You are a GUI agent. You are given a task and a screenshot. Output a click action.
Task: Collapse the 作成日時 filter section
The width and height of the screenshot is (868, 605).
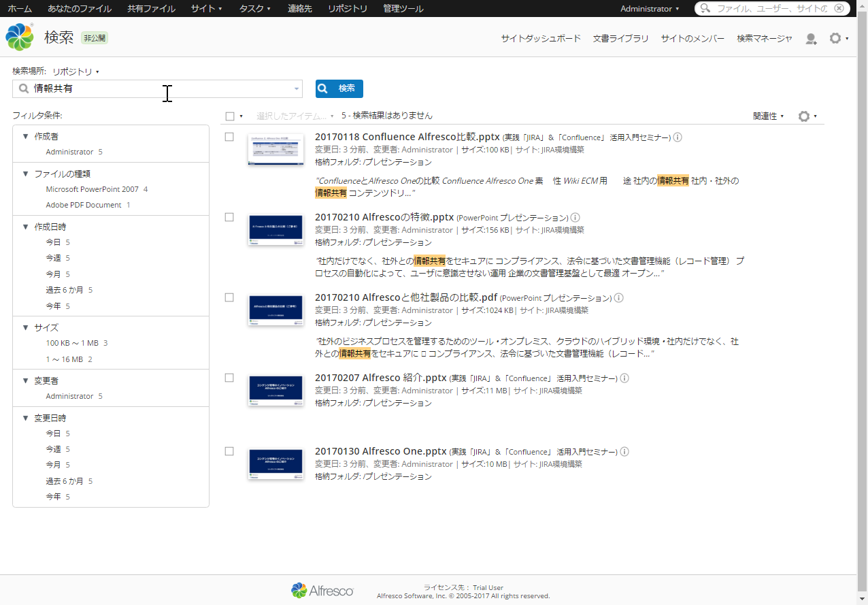pyautogui.click(x=26, y=227)
